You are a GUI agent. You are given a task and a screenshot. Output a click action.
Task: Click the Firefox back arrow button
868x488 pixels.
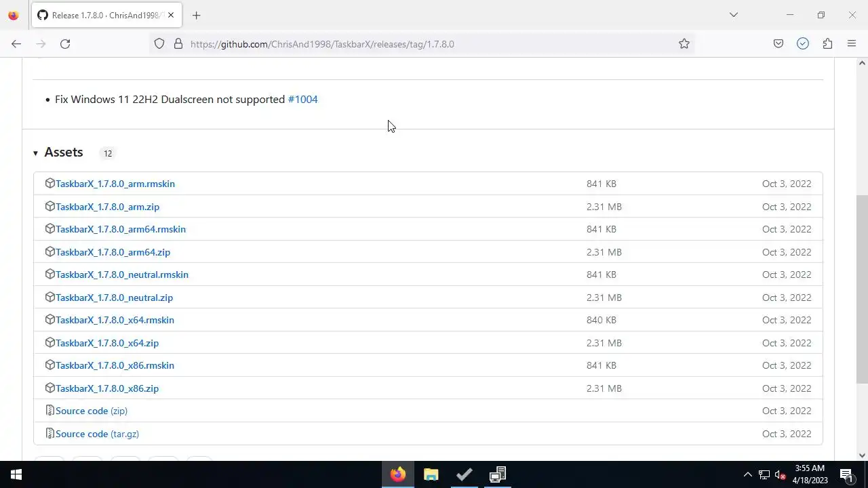16,44
